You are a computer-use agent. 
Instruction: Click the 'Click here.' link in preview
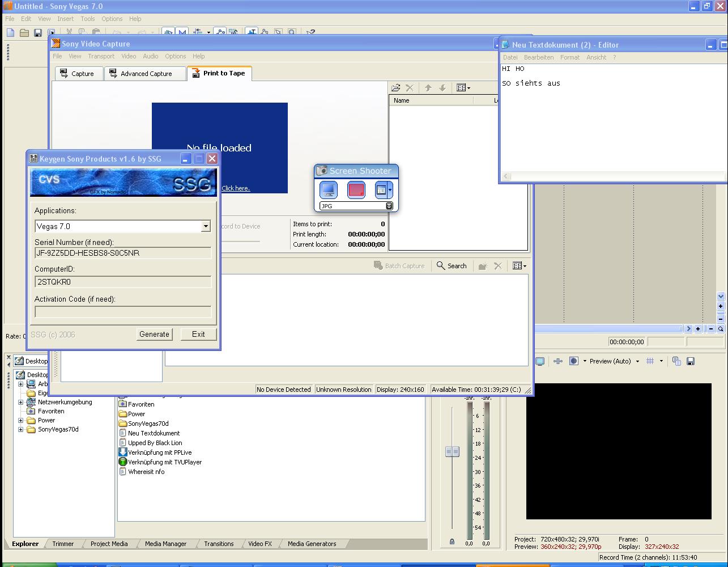click(236, 188)
